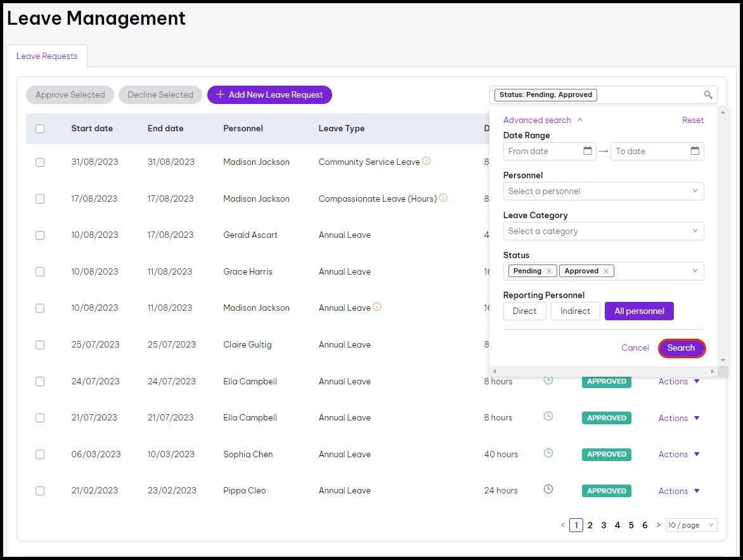The width and height of the screenshot is (743, 560).
Task: Expand the Personnel dropdown
Action: (603, 191)
